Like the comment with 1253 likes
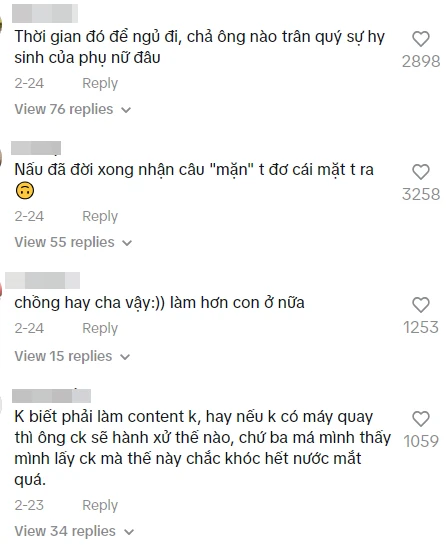446x548 pixels. pos(421,305)
